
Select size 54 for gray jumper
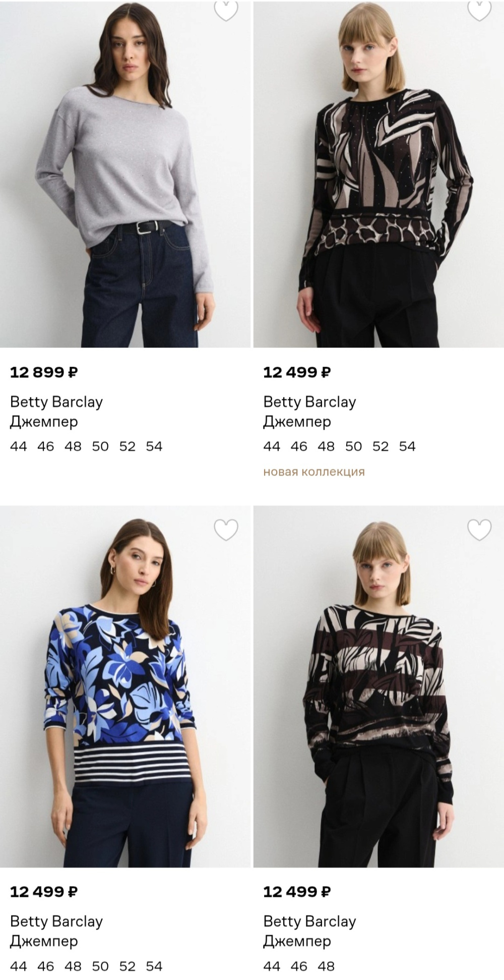[x=154, y=446]
